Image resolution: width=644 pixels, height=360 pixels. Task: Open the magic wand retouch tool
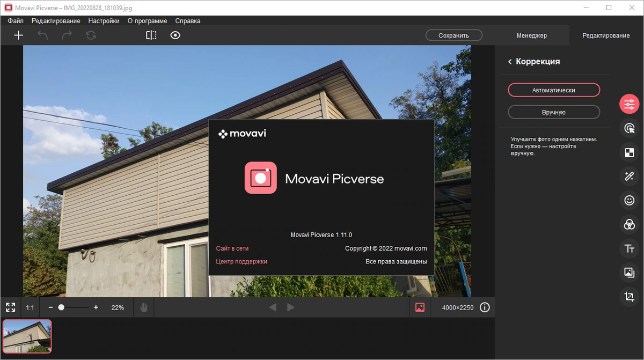coord(630,176)
